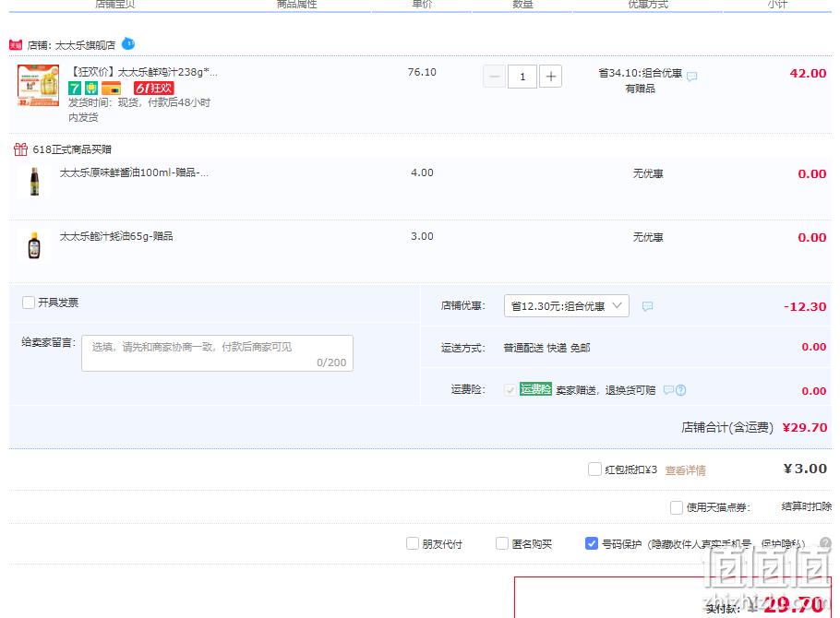This screenshot has width=840, height=618.
Task: Open gift link 太太乐鲍汁蚝油65g
Action: (x=116, y=236)
